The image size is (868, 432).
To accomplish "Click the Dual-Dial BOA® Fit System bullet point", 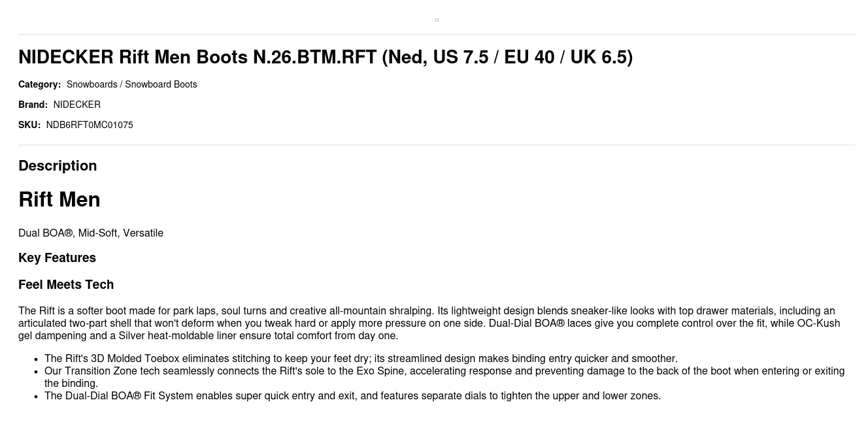I will [352, 395].
